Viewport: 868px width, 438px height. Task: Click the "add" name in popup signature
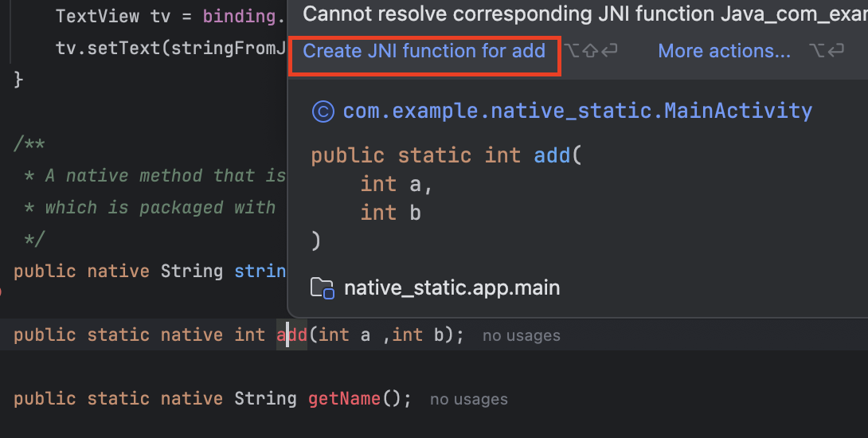[552, 155]
